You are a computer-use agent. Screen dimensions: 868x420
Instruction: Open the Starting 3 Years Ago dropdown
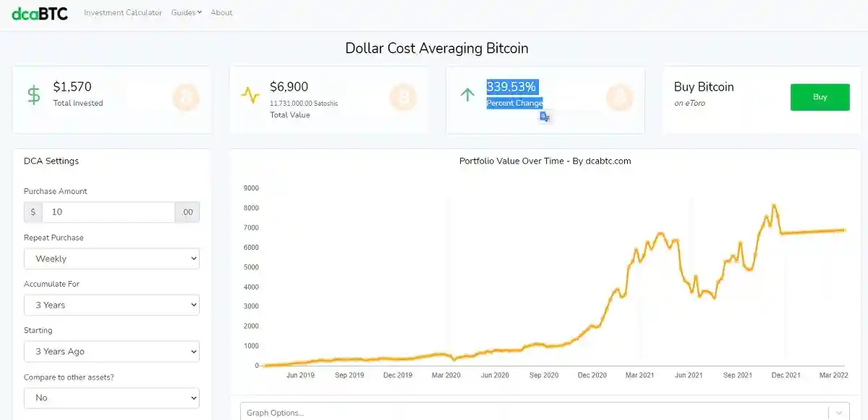pyautogui.click(x=111, y=351)
